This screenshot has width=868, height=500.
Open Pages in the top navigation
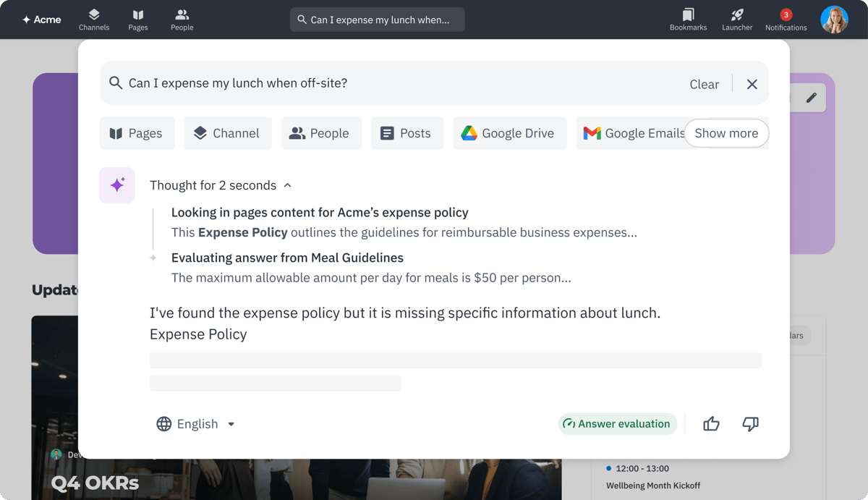tap(137, 20)
